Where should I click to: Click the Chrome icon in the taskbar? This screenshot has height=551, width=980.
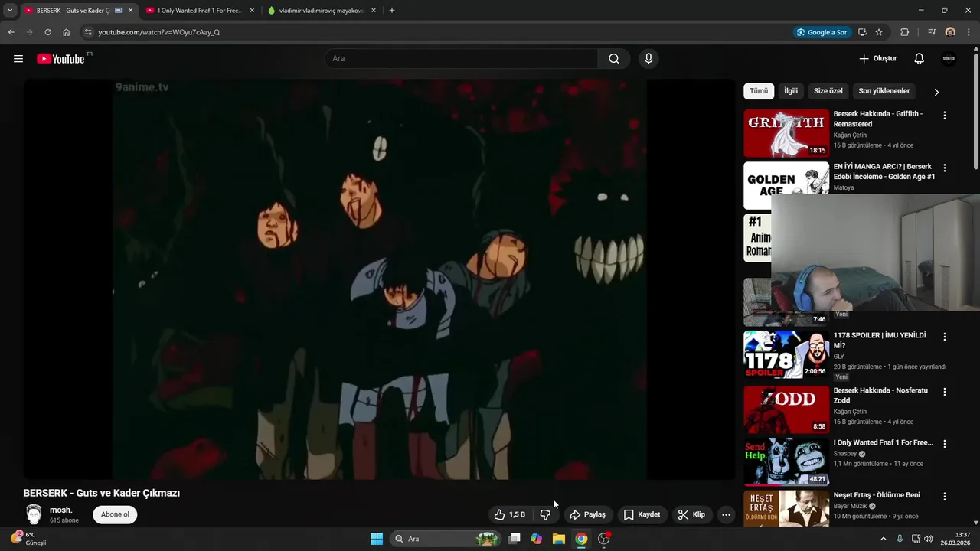(x=581, y=539)
